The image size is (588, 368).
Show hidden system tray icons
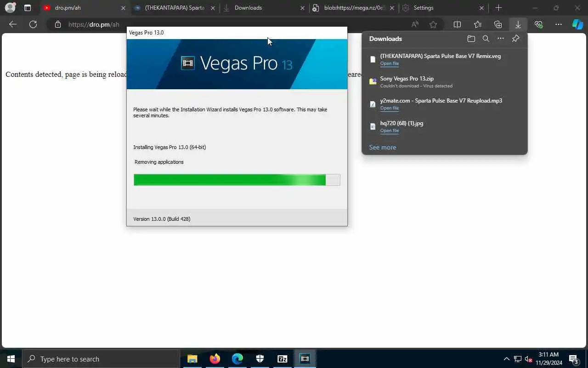tap(506, 359)
